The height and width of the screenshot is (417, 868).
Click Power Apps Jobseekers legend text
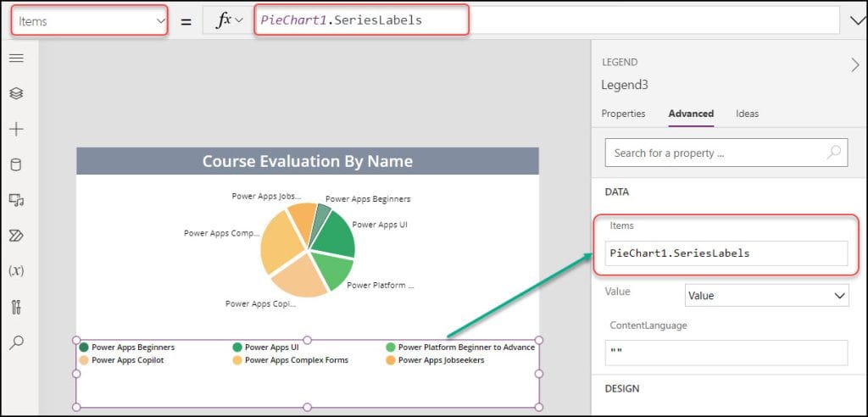point(441,360)
